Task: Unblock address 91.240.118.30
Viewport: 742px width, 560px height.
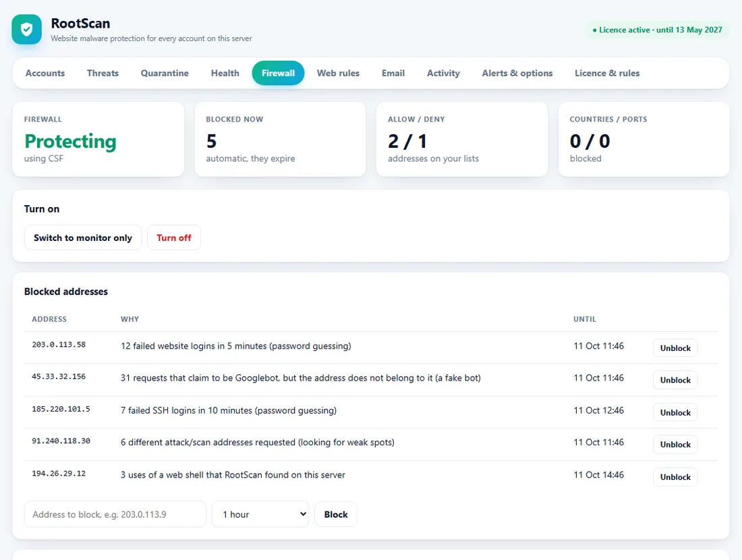Action: [x=675, y=445]
